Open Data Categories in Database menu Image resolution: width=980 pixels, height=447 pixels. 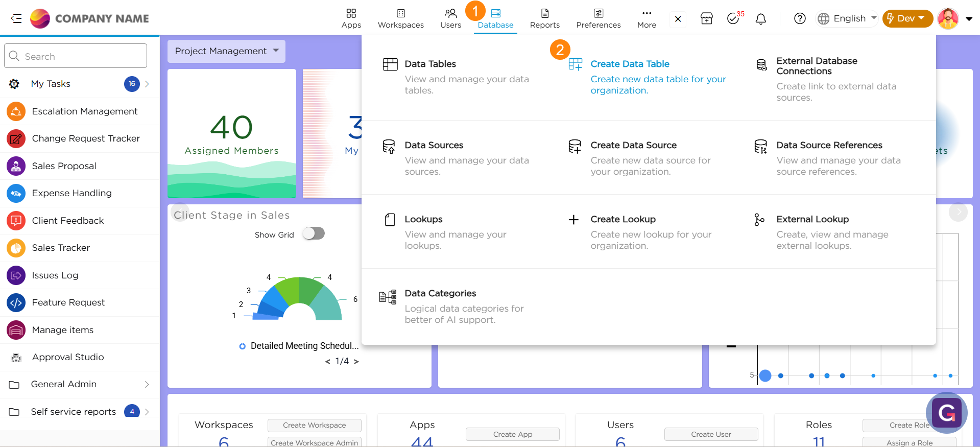(x=440, y=294)
